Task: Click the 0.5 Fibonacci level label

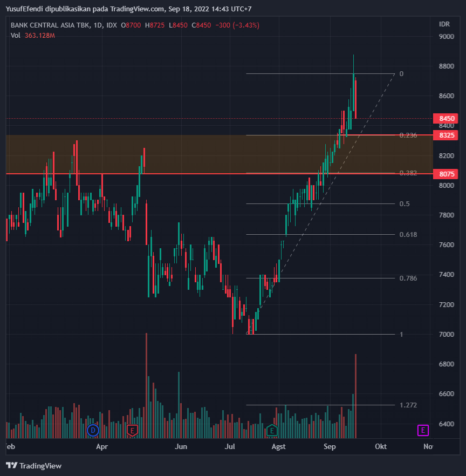Action: (x=405, y=203)
